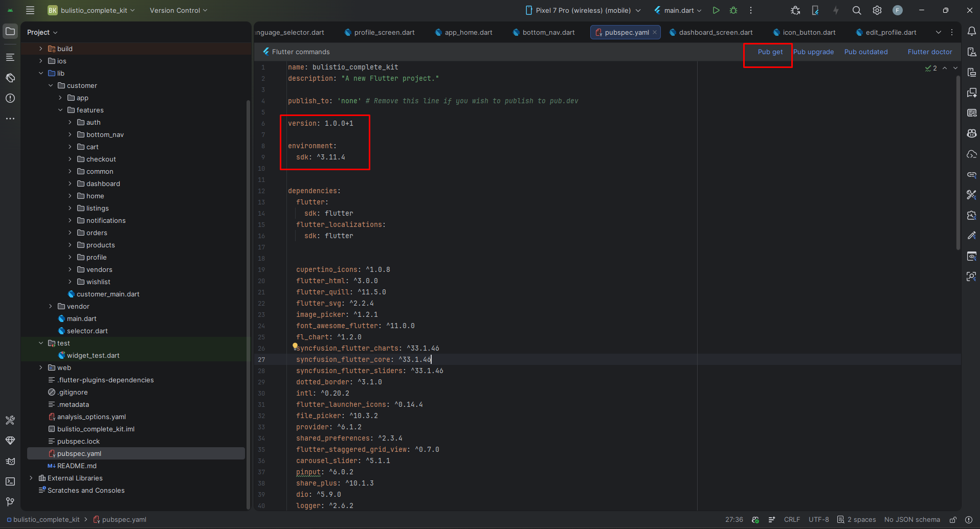Viewport: 980px width, 529px height.
Task: Expand External Libraries node
Action: point(31,478)
